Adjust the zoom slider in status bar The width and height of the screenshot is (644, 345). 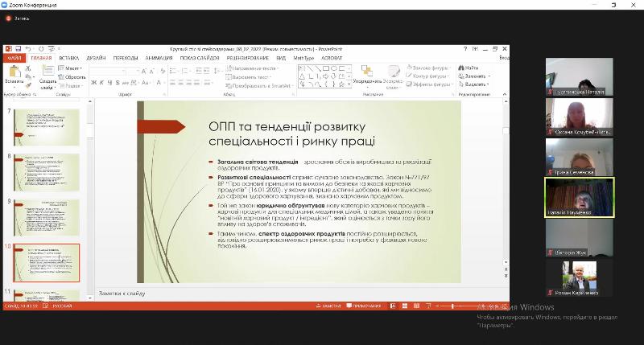pos(452,306)
